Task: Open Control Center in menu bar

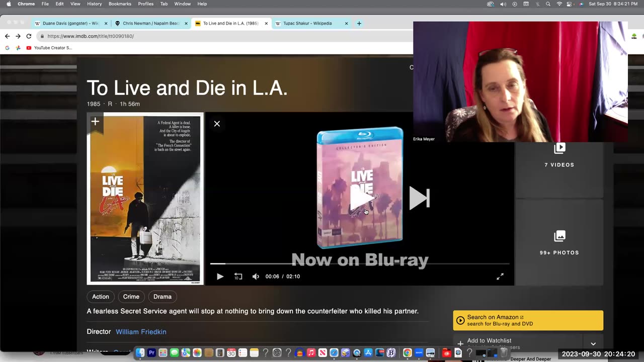Action: (570, 4)
